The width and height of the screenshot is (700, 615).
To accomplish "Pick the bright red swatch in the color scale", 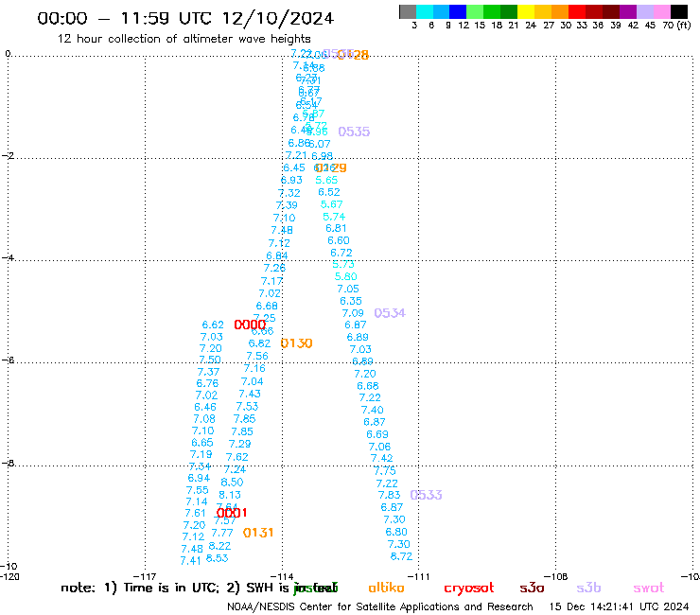I will pos(577,11).
